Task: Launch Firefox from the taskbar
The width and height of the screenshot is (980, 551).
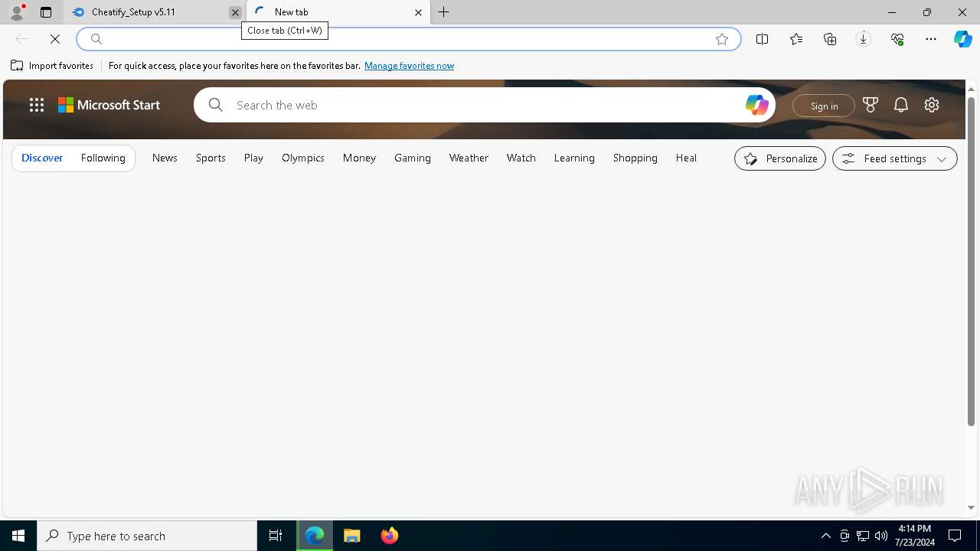Action: coord(390,536)
